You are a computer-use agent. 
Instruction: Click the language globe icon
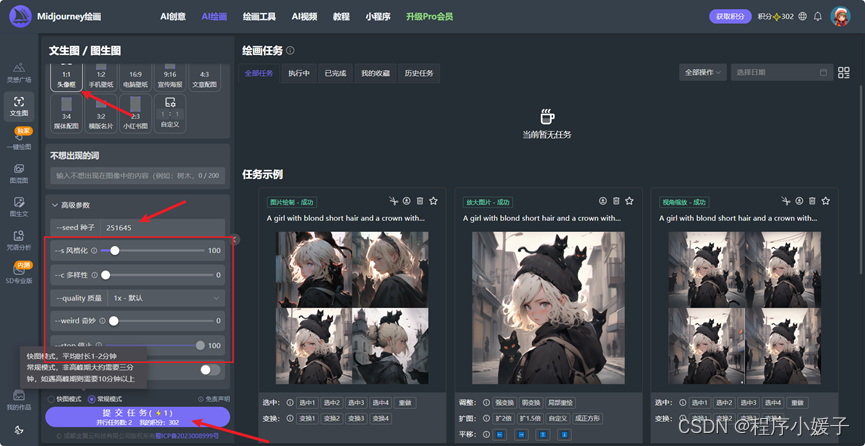[803, 17]
